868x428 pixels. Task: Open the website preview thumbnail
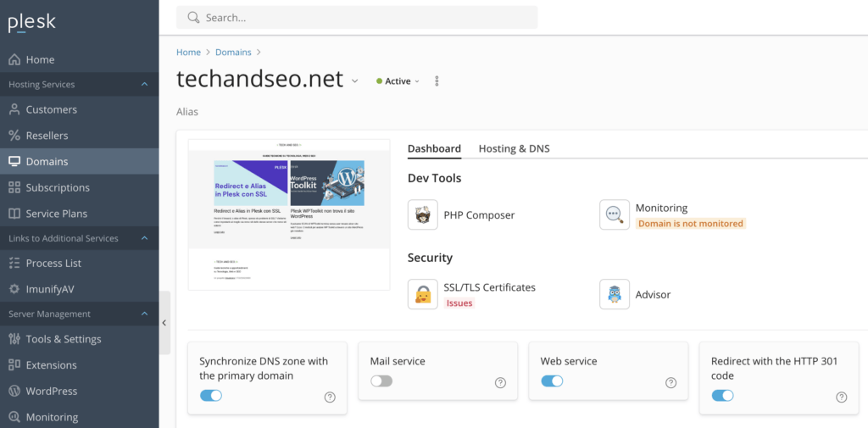(289, 214)
